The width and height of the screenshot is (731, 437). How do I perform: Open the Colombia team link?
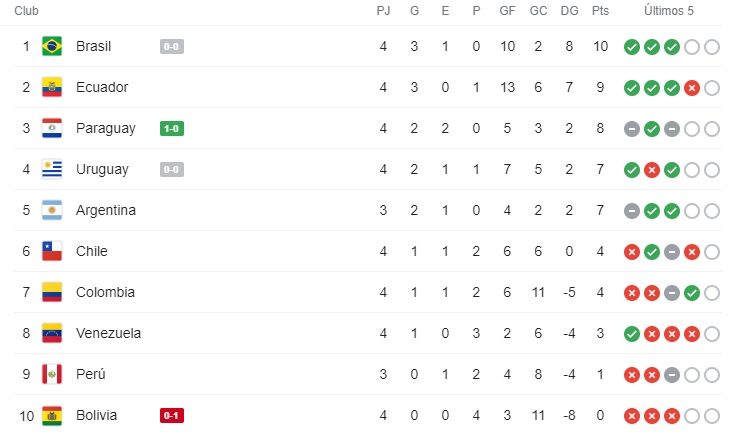(x=105, y=292)
